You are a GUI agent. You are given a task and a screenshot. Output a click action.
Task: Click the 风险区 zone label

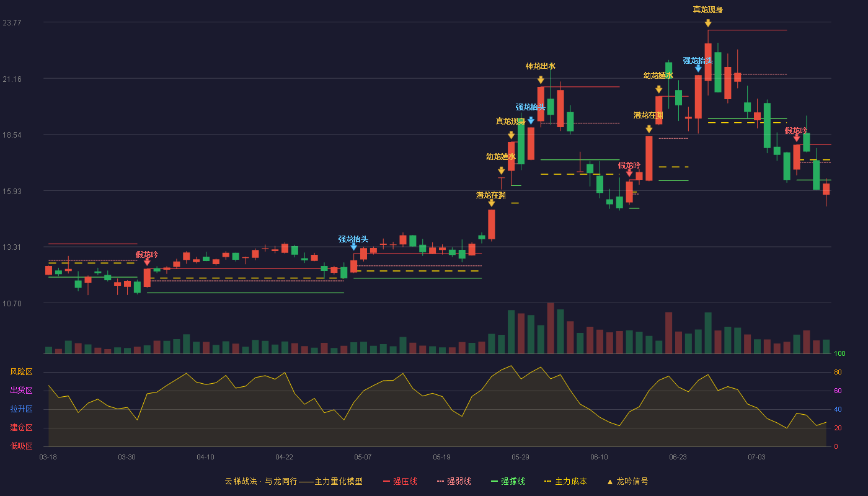tap(21, 372)
